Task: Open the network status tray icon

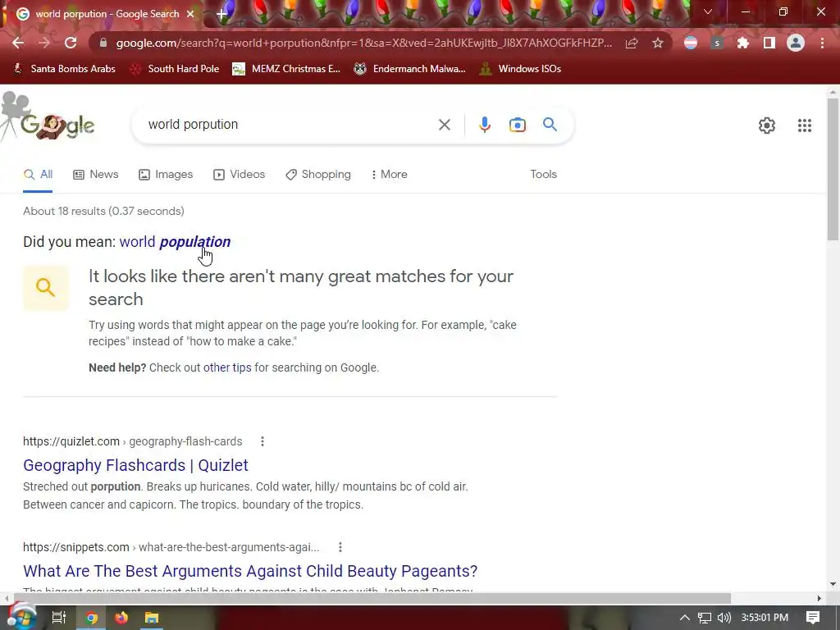Action: (704, 618)
